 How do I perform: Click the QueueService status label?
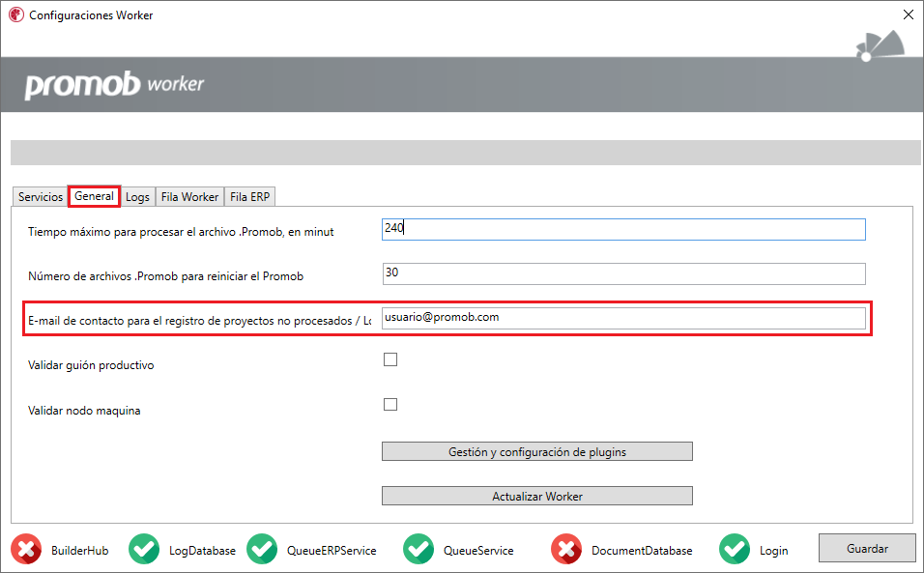478,551
